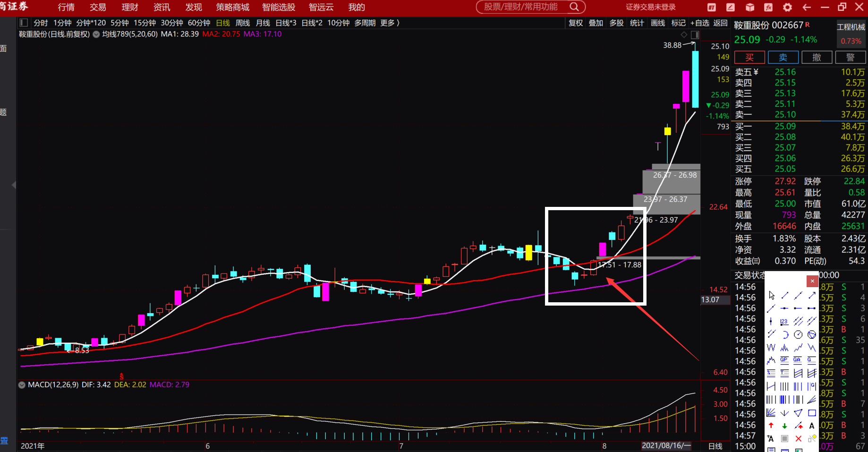The height and width of the screenshot is (452, 868).
Task: Click the 买一 25.09 order row
Action: (x=800, y=126)
